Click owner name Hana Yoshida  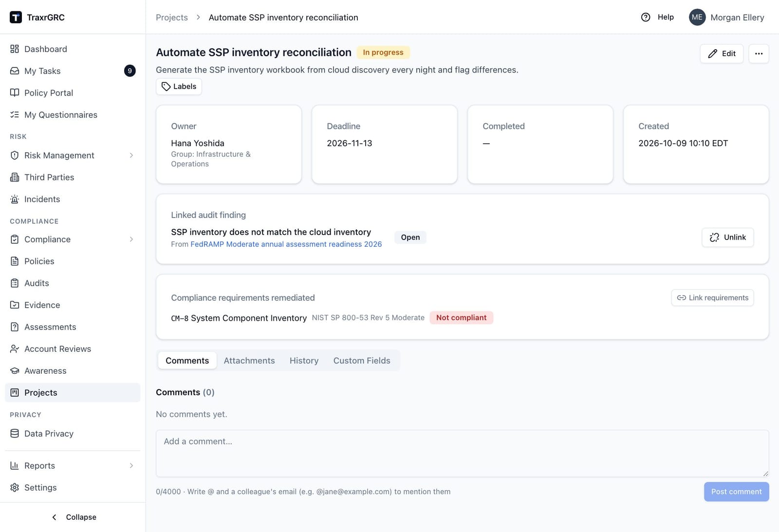[198, 143]
